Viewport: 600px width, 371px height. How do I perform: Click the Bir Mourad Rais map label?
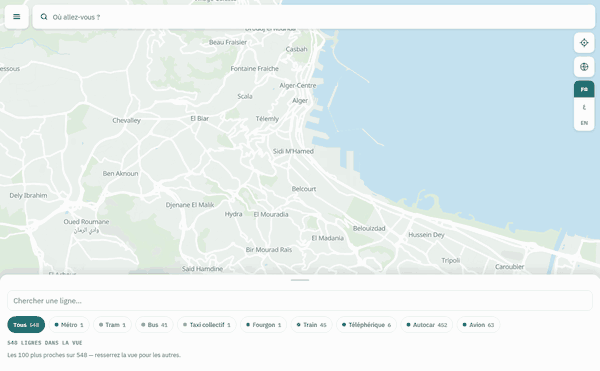pos(269,250)
